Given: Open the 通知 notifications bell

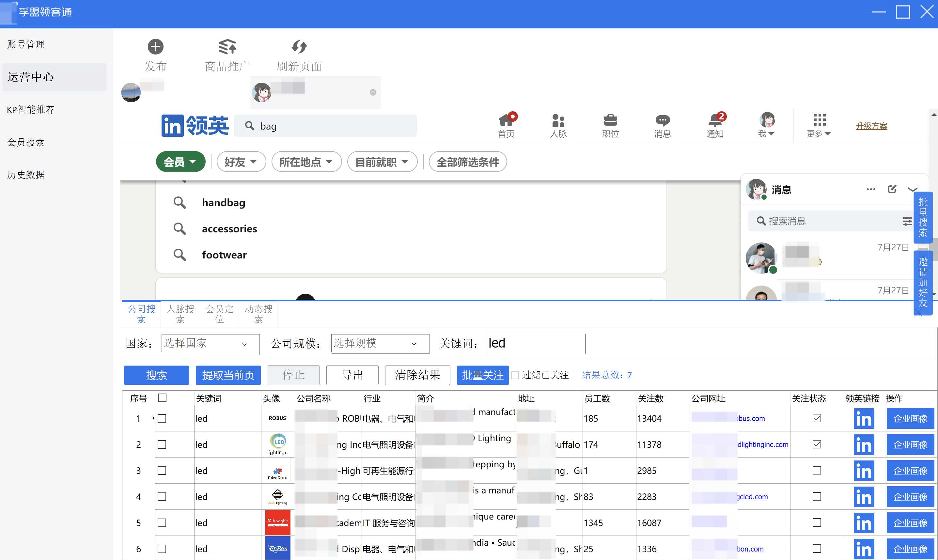Looking at the screenshot, I should pos(714,121).
